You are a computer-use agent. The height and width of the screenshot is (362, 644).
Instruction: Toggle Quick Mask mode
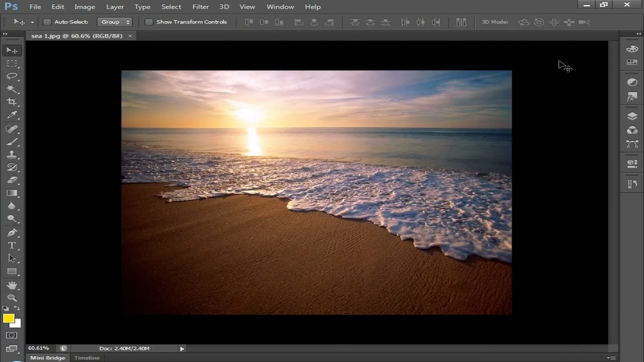(x=12, y=335)
